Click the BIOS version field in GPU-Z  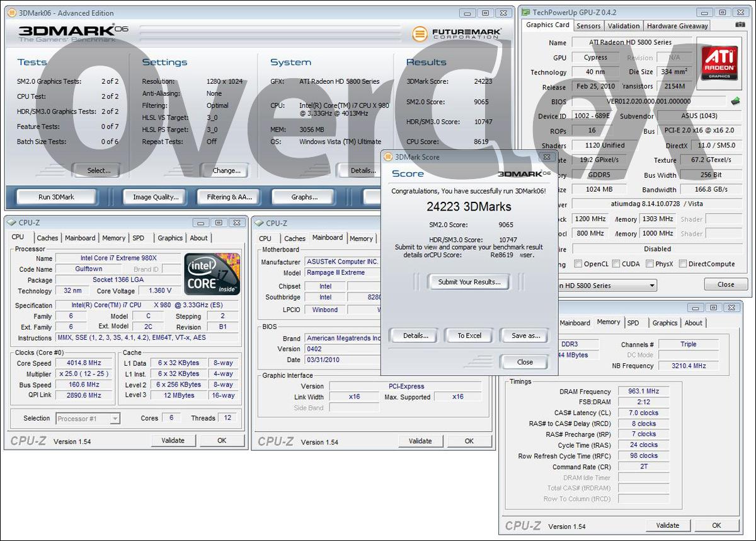[x=649, y=102]
